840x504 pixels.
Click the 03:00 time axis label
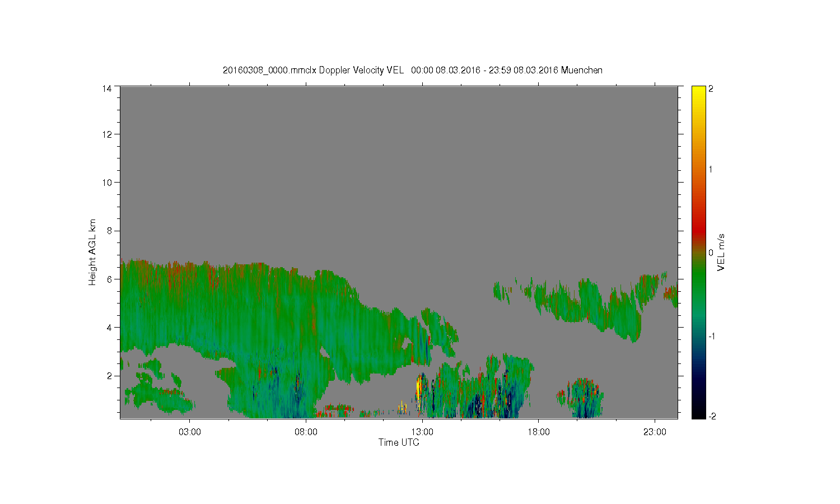point(189,432)
